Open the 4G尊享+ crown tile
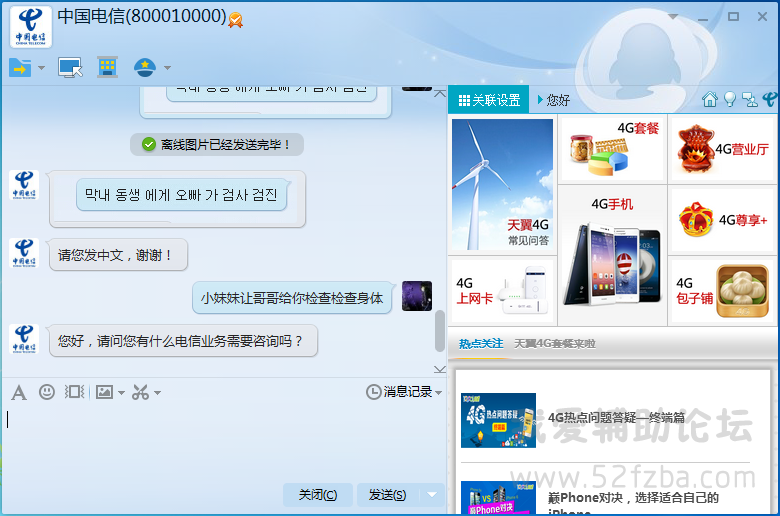The height and width of the screenshot is (516, 780). tap(723, 219)
